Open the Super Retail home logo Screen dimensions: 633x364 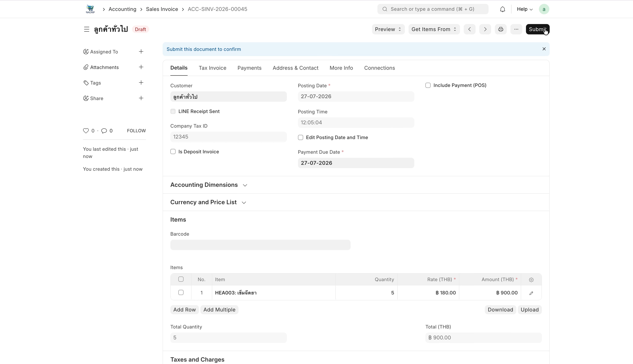tap(90, 9)
